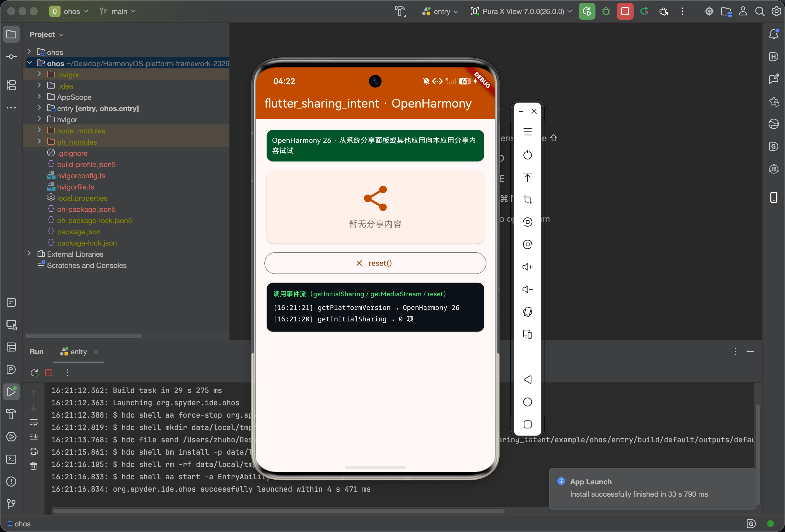This screenshot has height=532, width=785.
Task: Click the ohos breadcrumb in status bar
Action: click(x=19, y=524)
